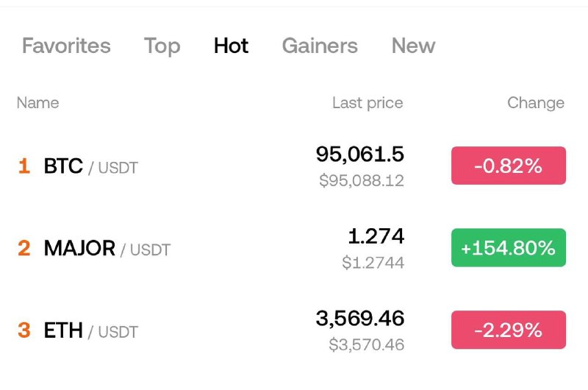Sort list by Name column header
Screen dimensions: 588x390
[38, 102]
